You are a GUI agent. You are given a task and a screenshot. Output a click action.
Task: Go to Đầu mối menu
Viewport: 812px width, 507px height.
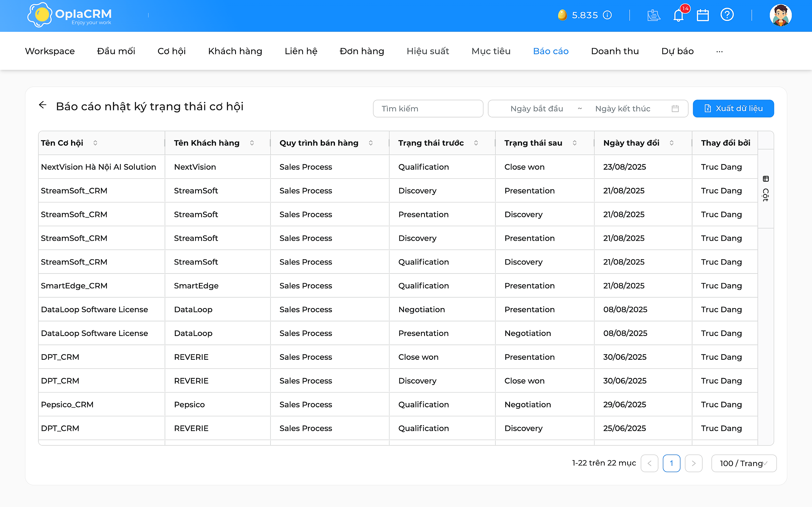(116, 51)
